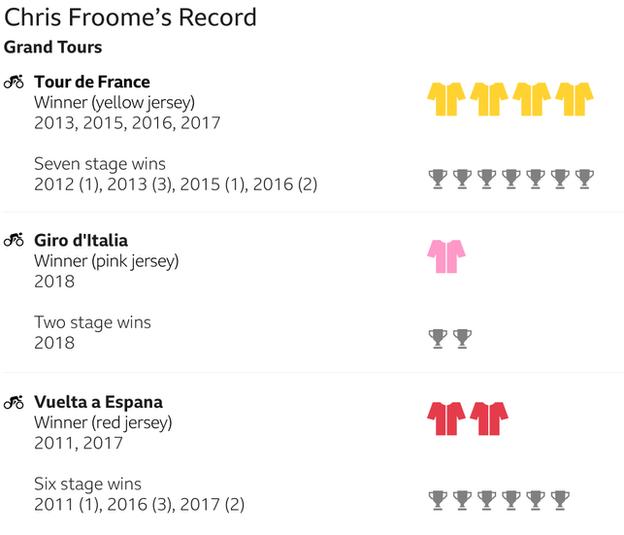Click the cyclist icon beside Giro d'Italia
Image resolution: width=624 pixels, height=535 pixels.
[14, 240]
